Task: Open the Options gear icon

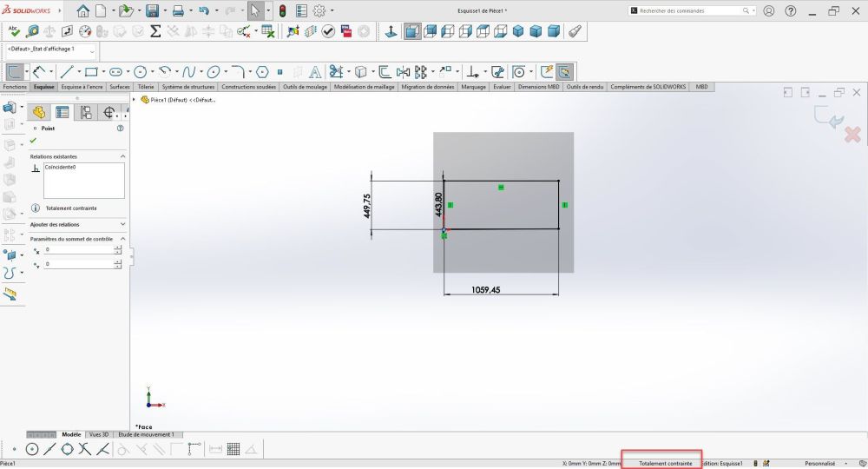Action: pos(319,10)
